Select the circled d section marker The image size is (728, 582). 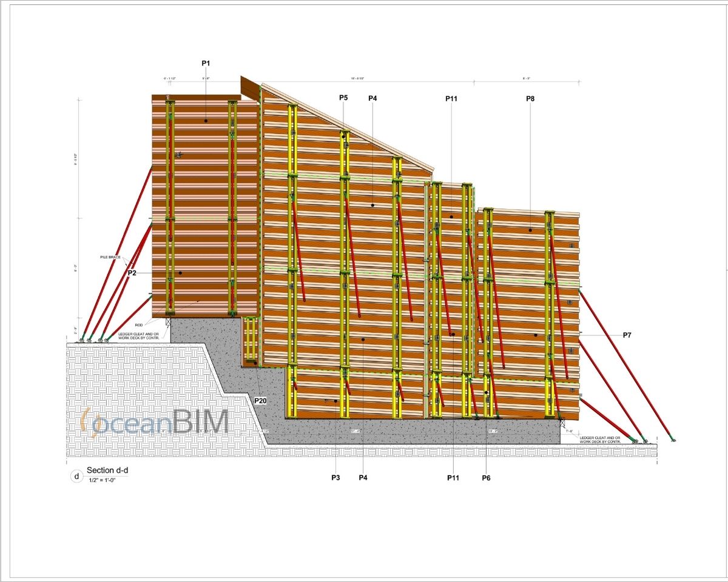click(76, 476)
